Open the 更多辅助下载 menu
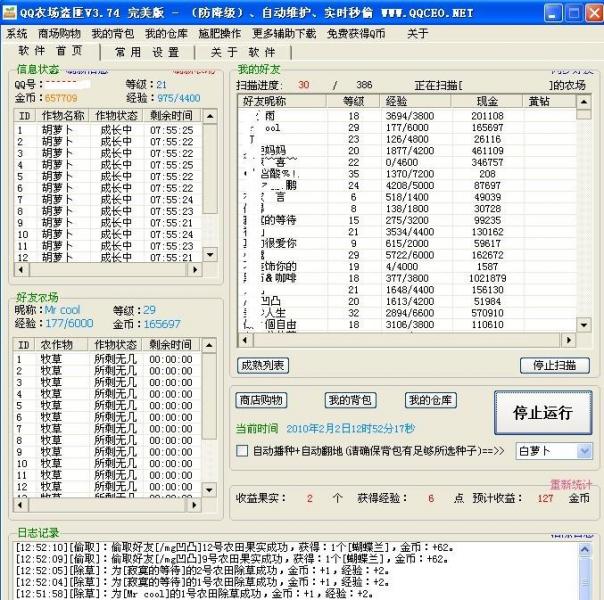This screenshot has width=604, height=600. 284,34
